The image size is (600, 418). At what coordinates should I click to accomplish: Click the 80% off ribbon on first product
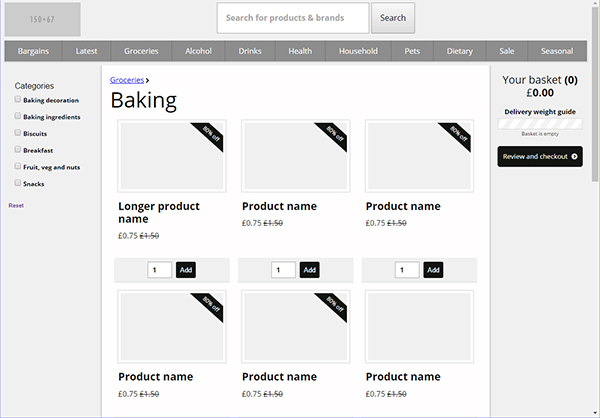[x=209, y=136]
